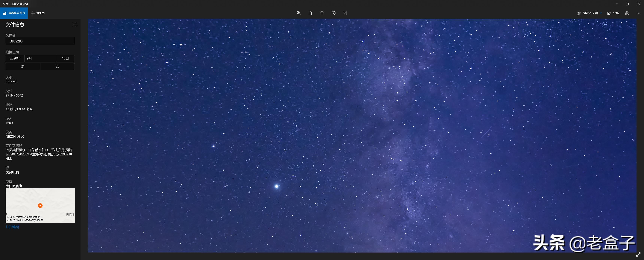Select the day field showing 18日

tap(65, 58)
